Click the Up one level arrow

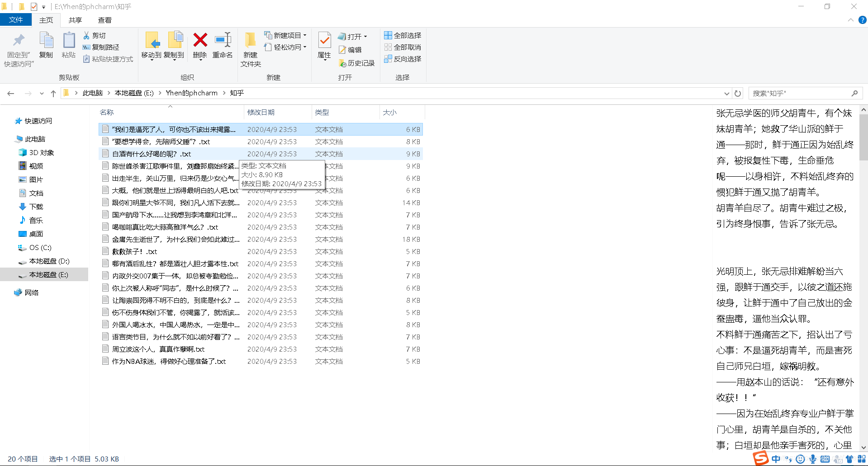[x=53, y=93]
